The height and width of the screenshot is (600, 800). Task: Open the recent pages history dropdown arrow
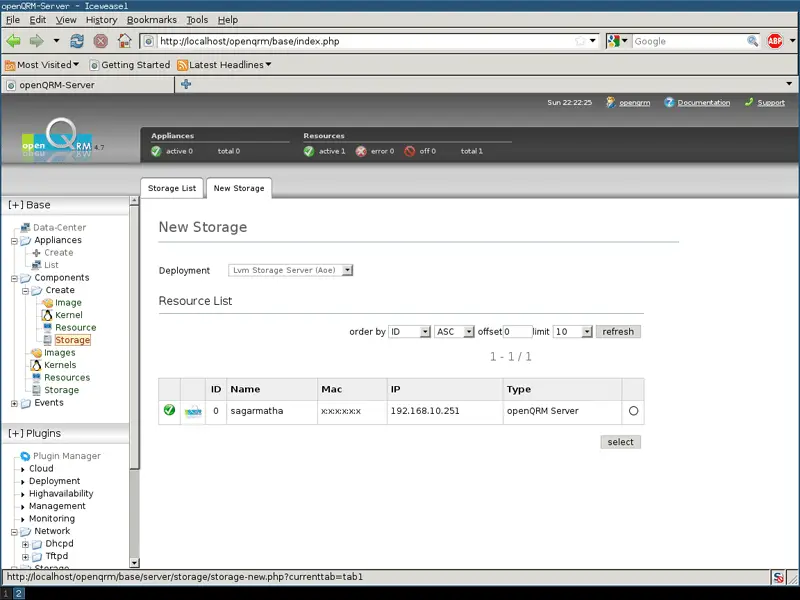click(x=56, y=41)
